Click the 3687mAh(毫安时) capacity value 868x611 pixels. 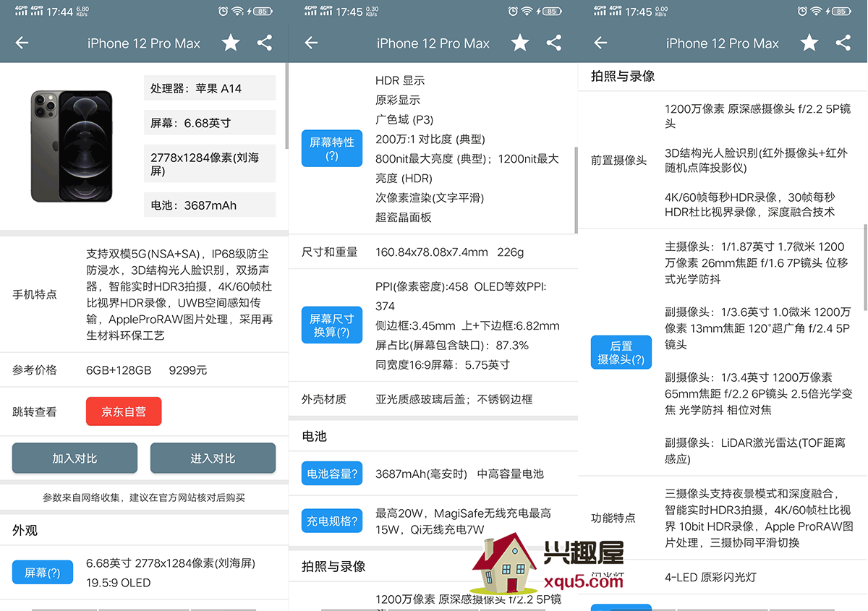click(x=422, y=474)
